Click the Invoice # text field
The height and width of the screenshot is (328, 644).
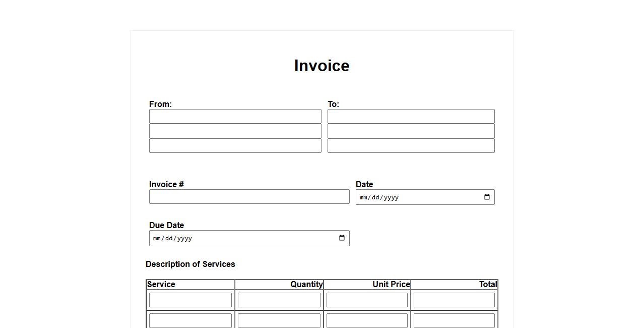tap(249, 197)
